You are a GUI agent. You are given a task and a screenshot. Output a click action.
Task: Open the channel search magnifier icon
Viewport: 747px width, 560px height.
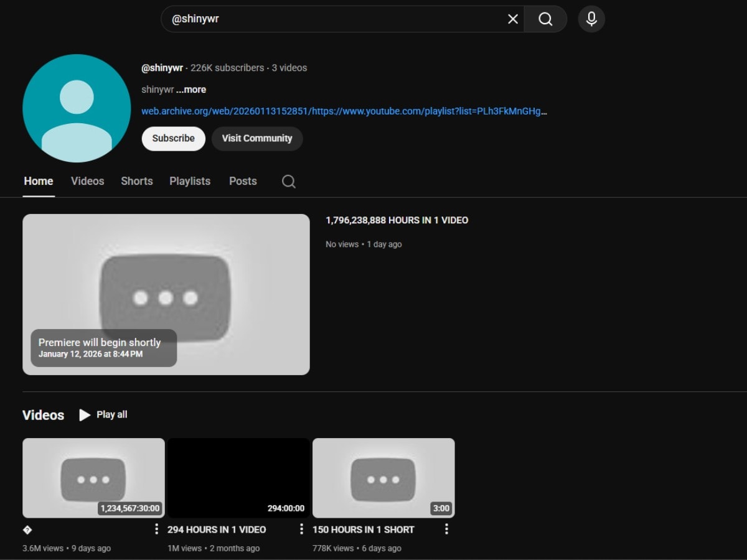288,181
